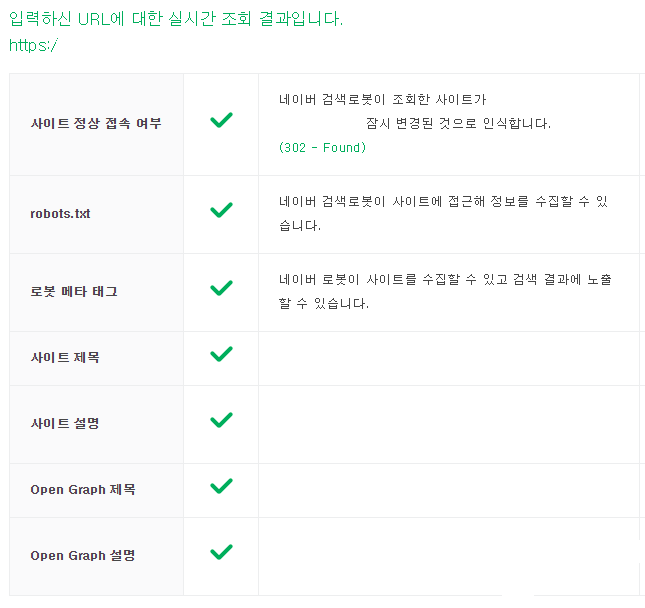
Task: Select the 사이트 제목 row label
Action: (65, 357)
